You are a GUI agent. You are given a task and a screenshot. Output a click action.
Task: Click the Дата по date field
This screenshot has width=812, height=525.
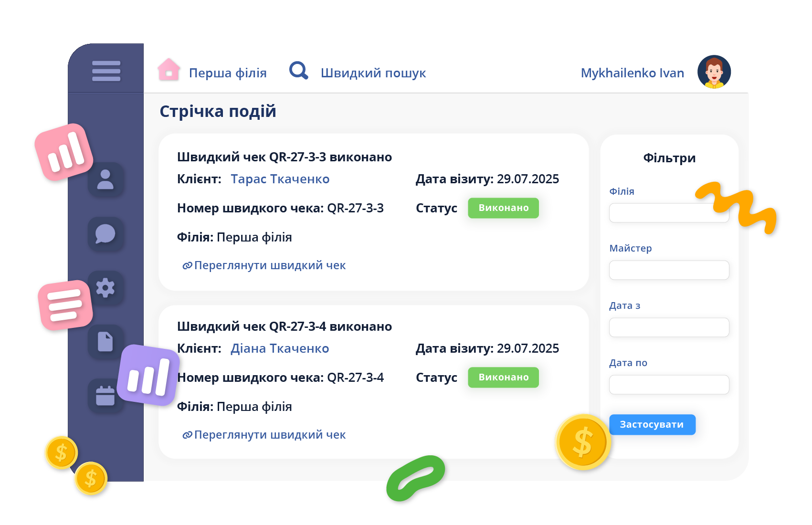coord(669,385)
